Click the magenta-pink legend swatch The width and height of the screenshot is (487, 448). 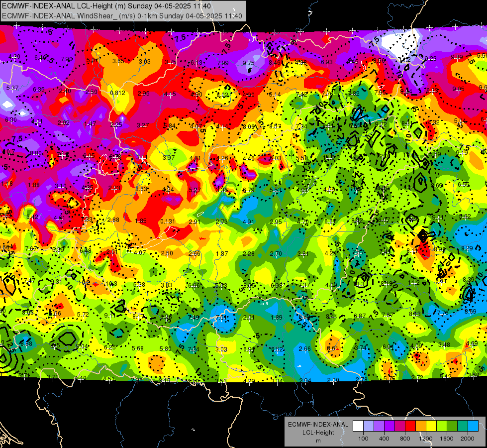(x=400, y=426)
